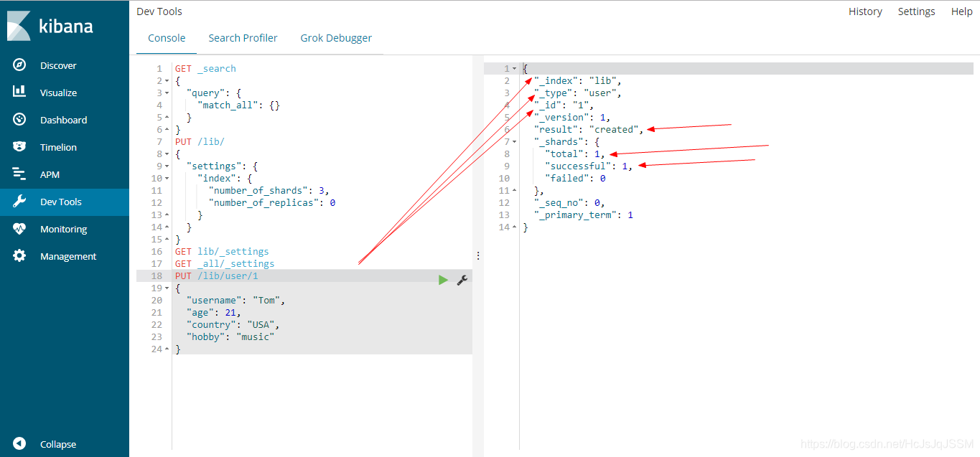Viewport: 980px width, 457px height.
Task: Select Dev Tools wrench icon in sidebar
Action: point(19,202)
